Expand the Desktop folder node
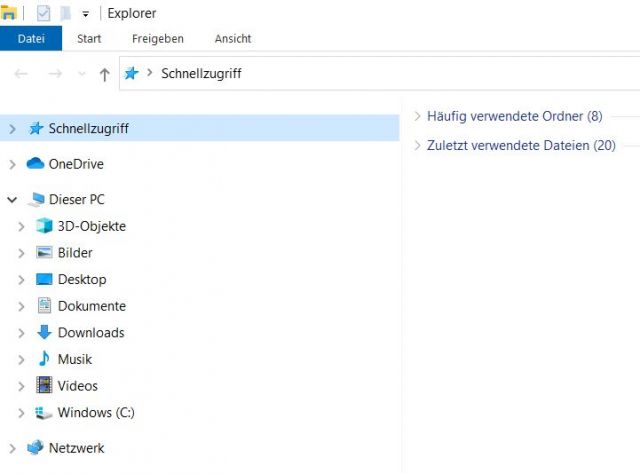The width and height of the screenshot is (640, 474). (x=21, y=280)
